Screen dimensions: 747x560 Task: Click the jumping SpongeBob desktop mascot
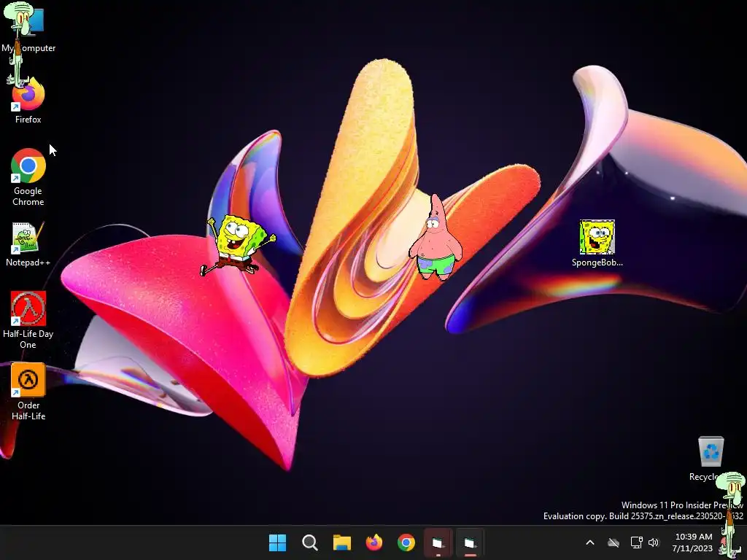coord(238,246)
